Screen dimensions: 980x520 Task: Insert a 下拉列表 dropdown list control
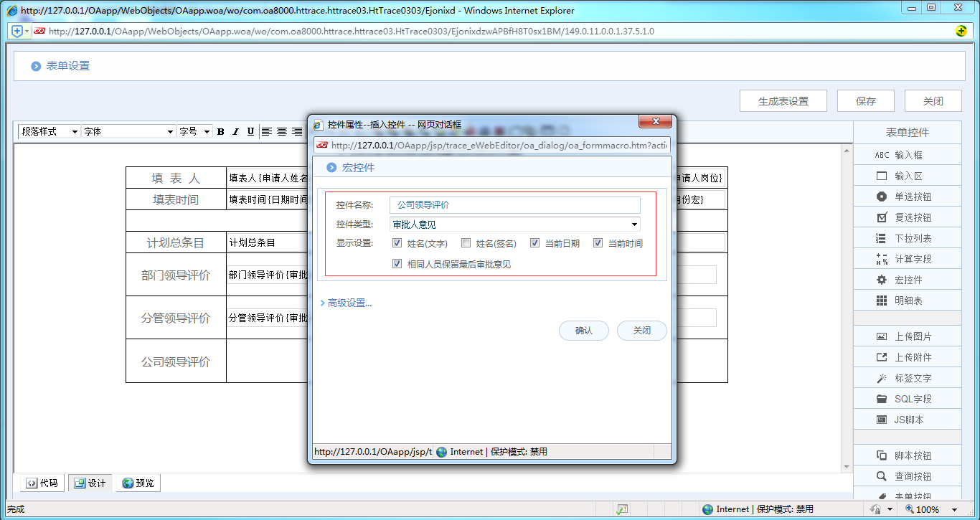907,237
